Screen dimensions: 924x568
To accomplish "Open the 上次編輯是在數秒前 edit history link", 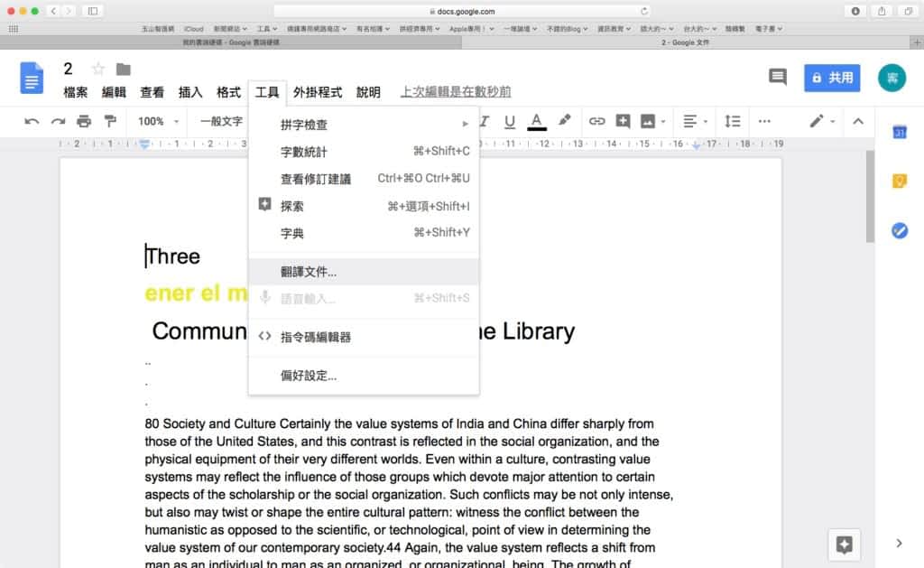I will tap(456, 92).
